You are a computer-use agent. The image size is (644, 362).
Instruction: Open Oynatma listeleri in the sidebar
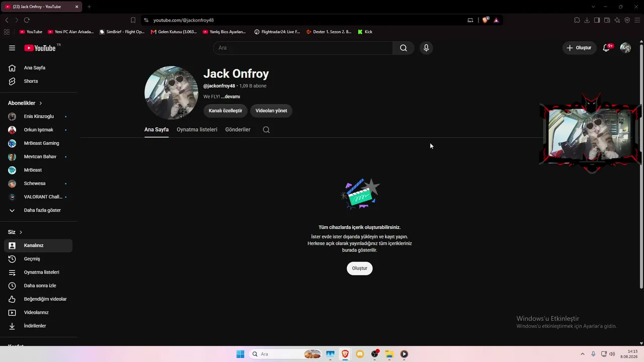[38, 273]
